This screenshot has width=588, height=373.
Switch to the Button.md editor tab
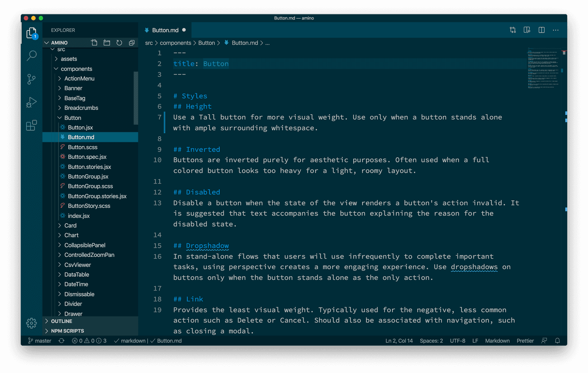coord(165,29)
